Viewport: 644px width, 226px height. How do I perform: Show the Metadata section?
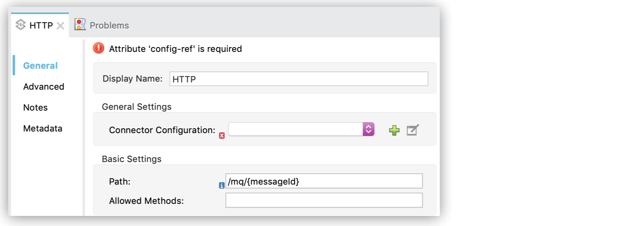click(43, 128)
